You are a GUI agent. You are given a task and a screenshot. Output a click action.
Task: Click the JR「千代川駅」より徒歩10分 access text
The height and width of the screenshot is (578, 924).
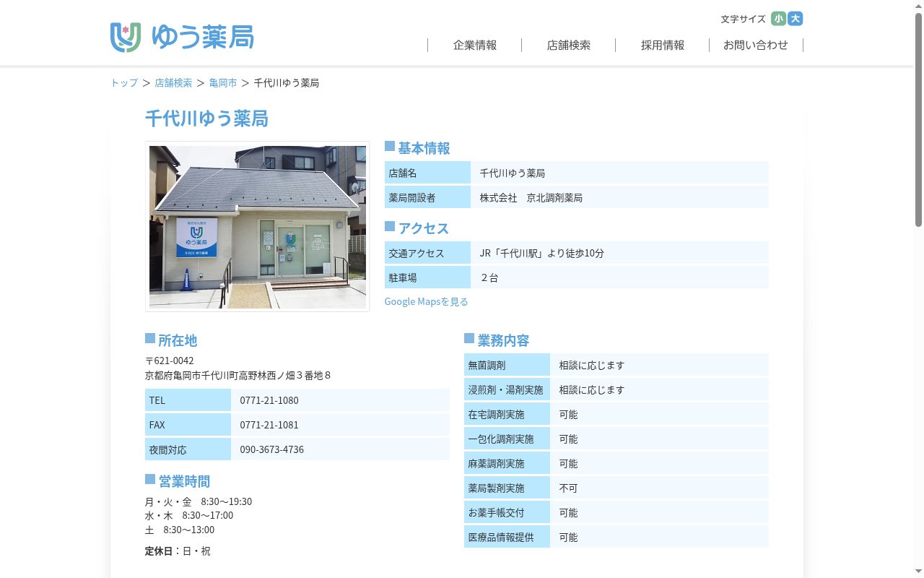tap(542, 254)
